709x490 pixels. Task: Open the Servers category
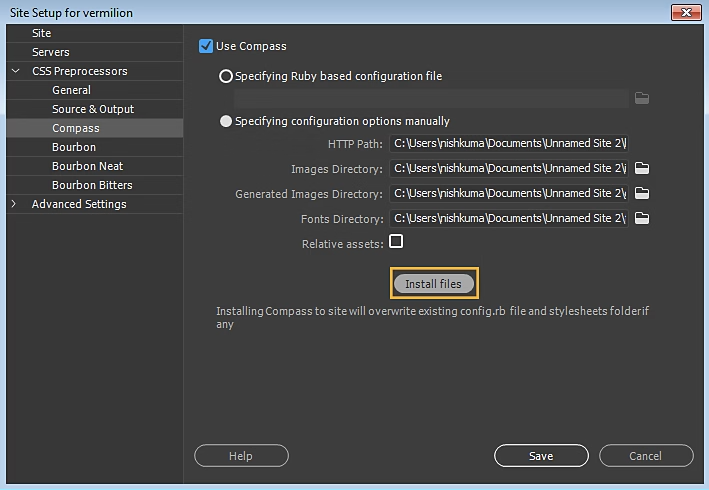coord(51,52)
